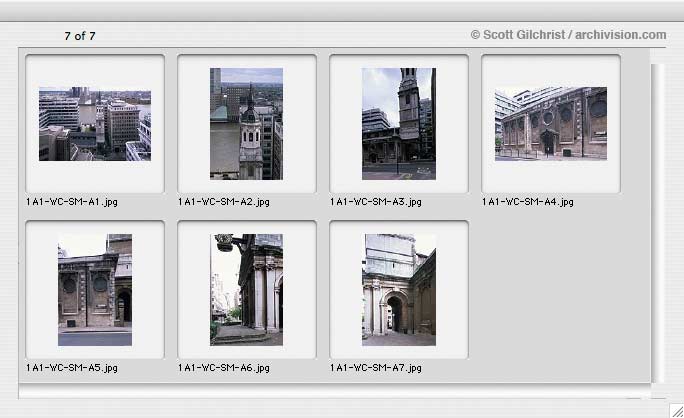Select thumbnail 1A1-WC-SM-A6.jpg column detail
The image size is (684, 418).
pyautogui.click(x=246, y=290)
